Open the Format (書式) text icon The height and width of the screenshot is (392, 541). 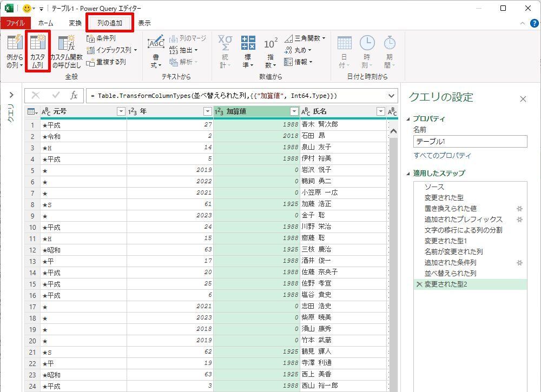[156, 44]
